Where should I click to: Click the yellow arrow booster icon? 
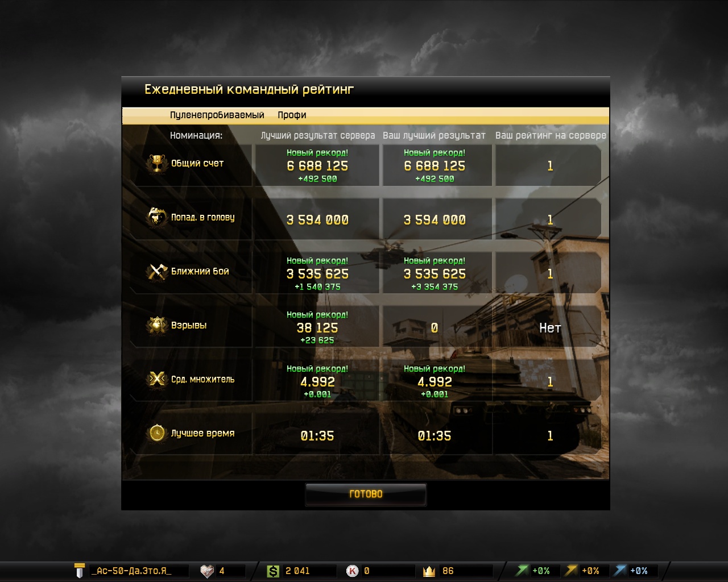click(572, 571)
